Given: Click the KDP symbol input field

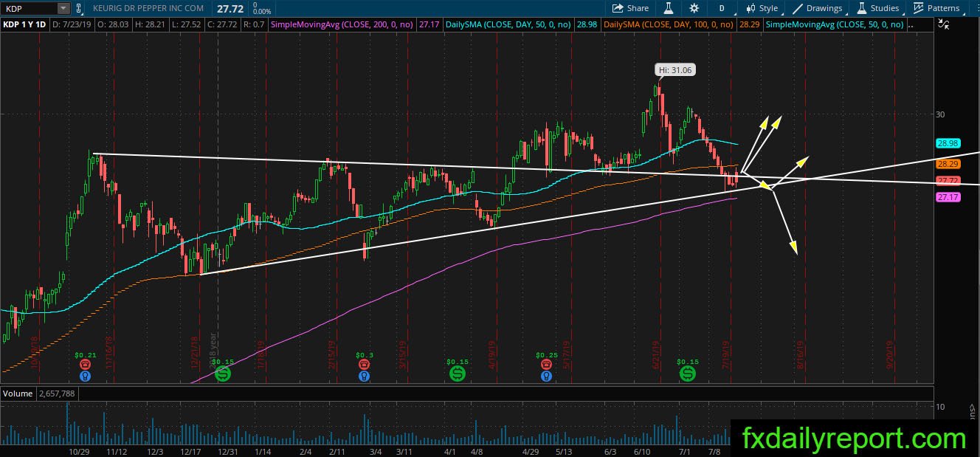Looking at the screenshot, I should tap(30, 8).
